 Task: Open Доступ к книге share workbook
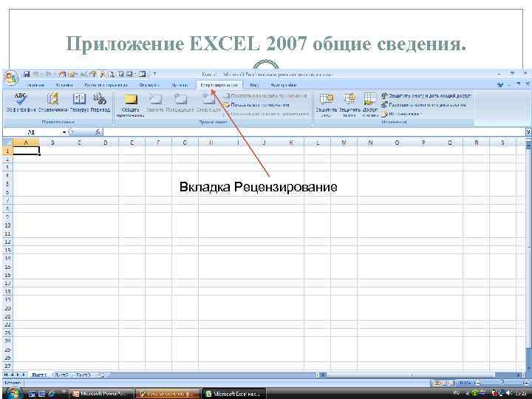(x=370, y=105)
